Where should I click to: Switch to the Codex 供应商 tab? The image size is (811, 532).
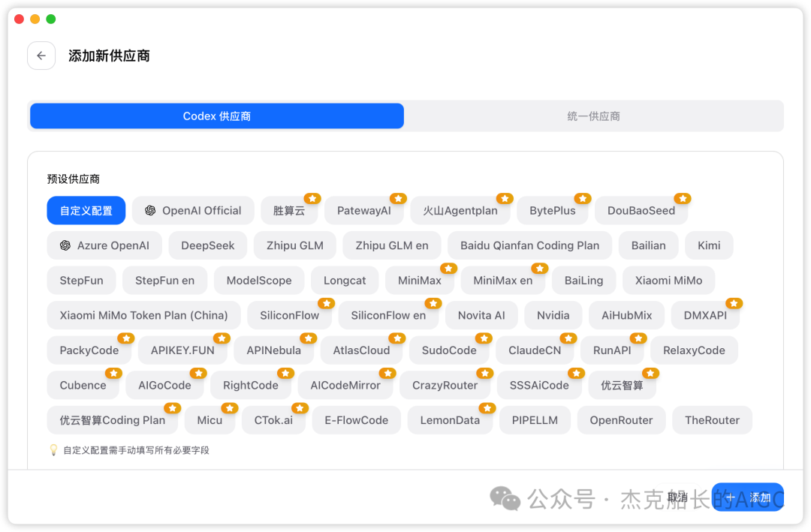[217, 116]
